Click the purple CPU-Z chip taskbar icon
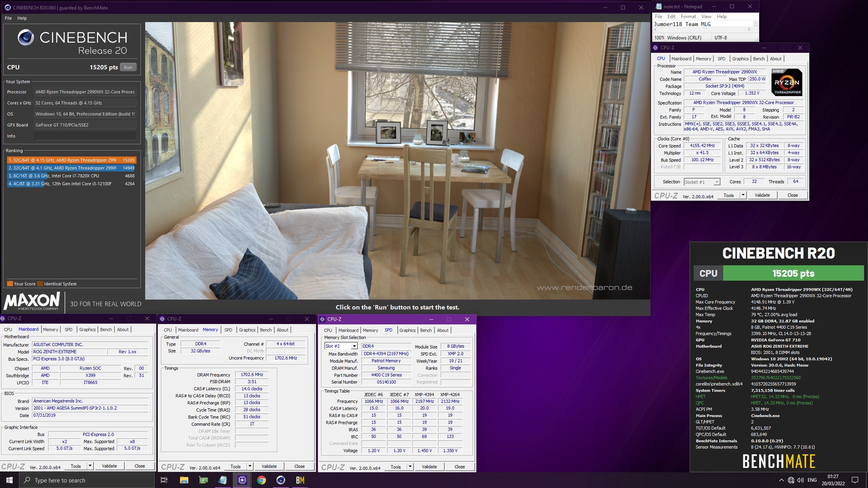The width and height of the screenshot is (868, 488). pos(242,480)
